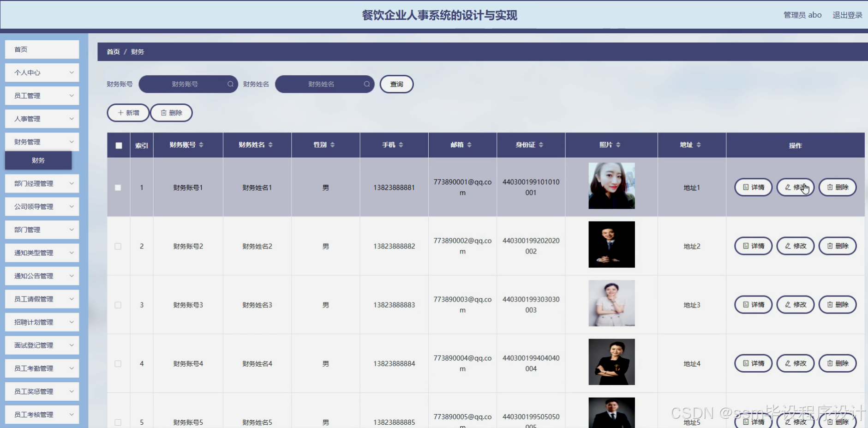Click 删除 for 财务账号2 row
The image size is (868, 428).
(838, 246)
